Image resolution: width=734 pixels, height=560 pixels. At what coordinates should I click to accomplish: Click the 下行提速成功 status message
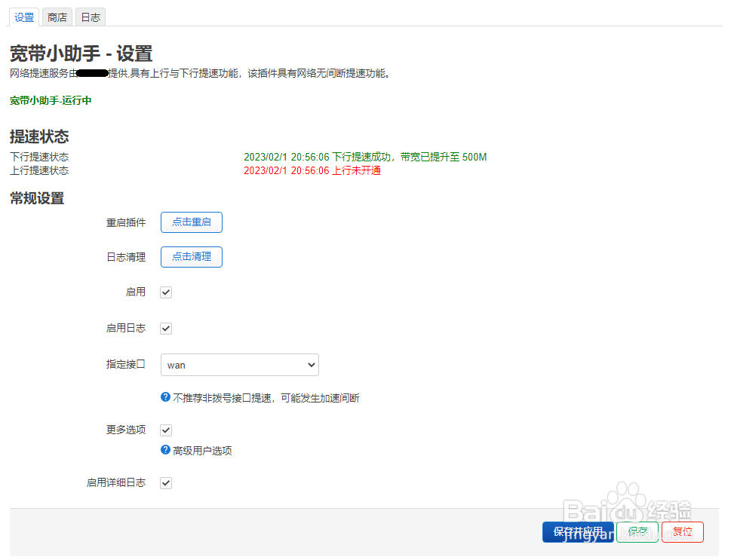tap(365, 158)
